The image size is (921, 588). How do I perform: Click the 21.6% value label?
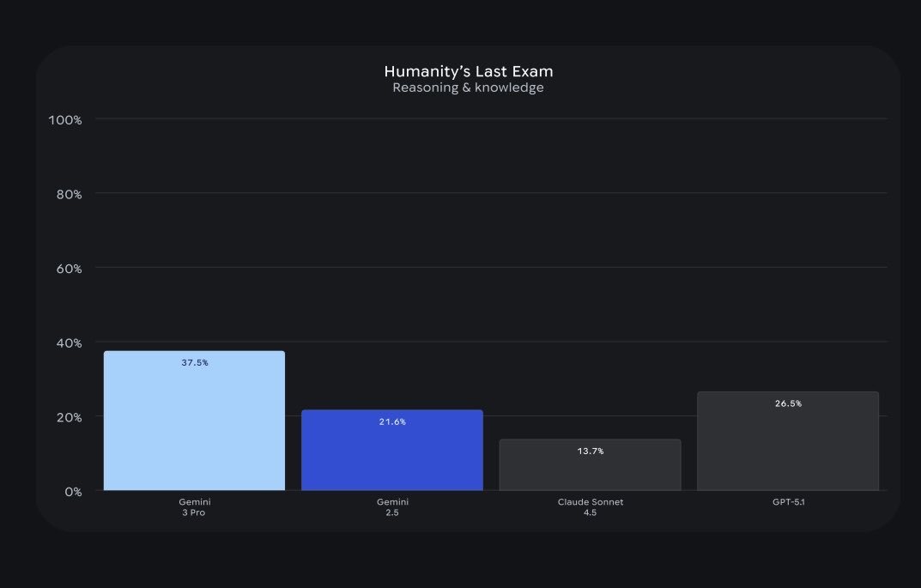pyautogui.click(x=392, y=422)
